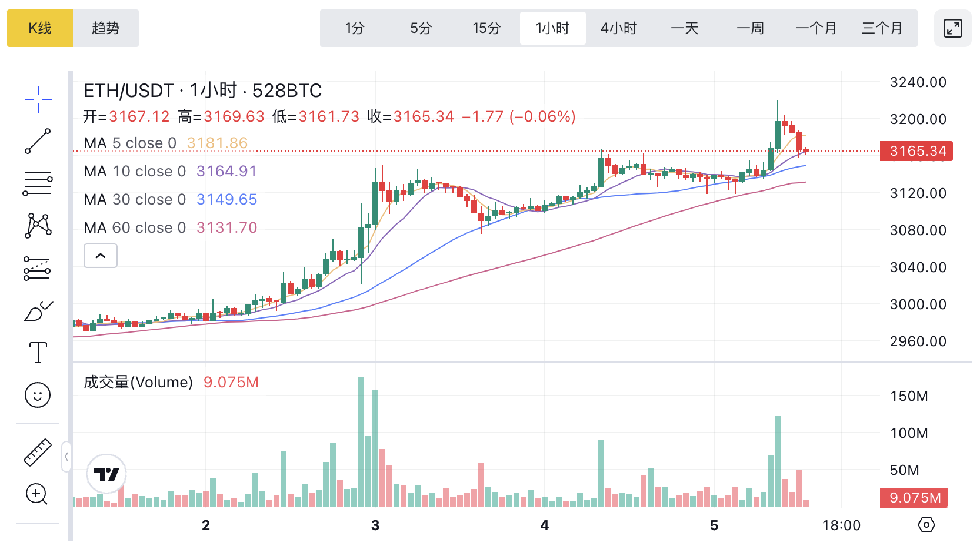Activate the zoom in tool
980x556 pixels.
click(x=36, y=494)
